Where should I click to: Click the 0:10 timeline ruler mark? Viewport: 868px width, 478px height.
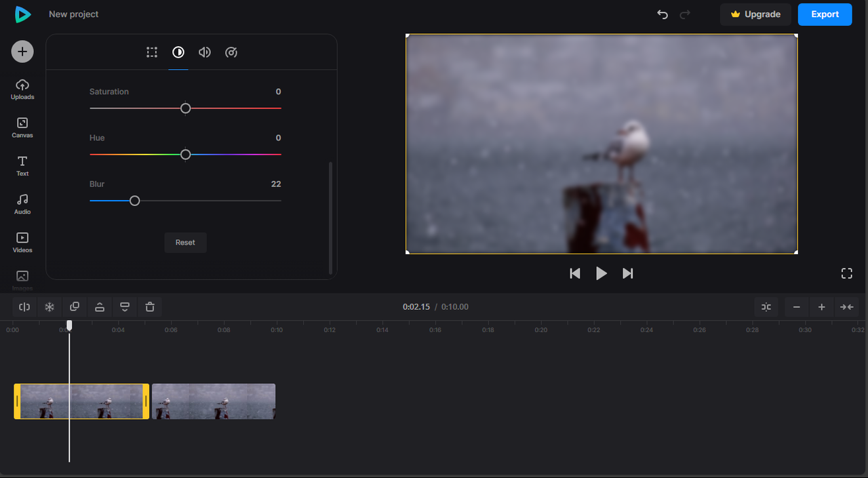coord(277,330)
